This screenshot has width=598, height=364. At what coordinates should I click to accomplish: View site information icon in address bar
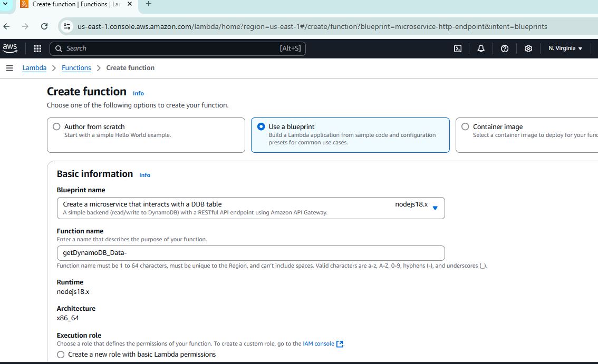point(67,26)
